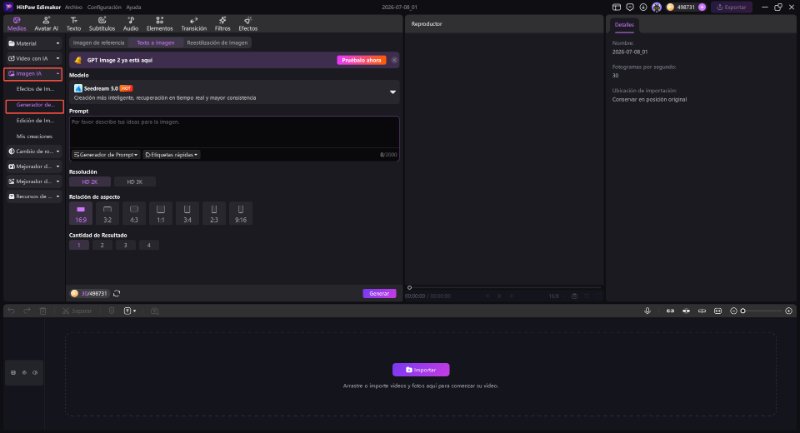Select the Texto tool
Viewport: 800px width, 433px height.
74,24
